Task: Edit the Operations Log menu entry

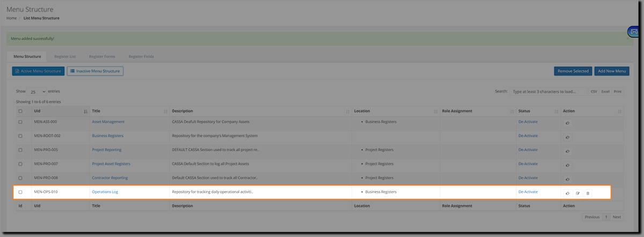Action: 578,193
